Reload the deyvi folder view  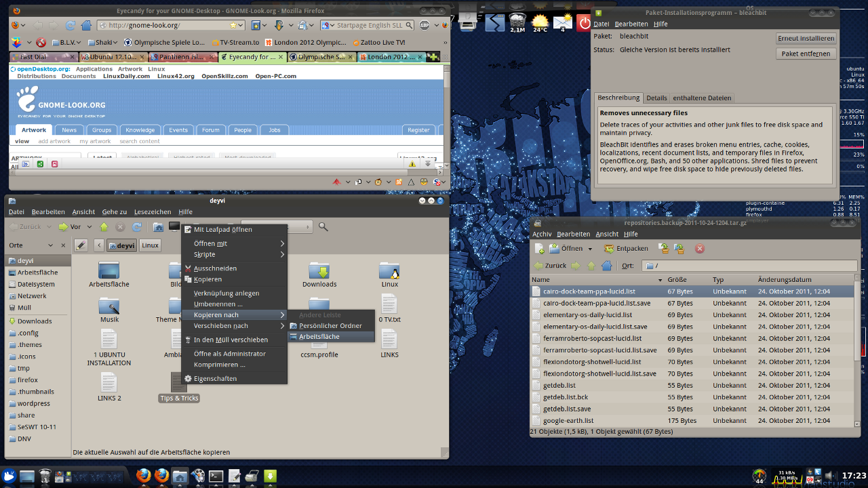pos(137,226)
